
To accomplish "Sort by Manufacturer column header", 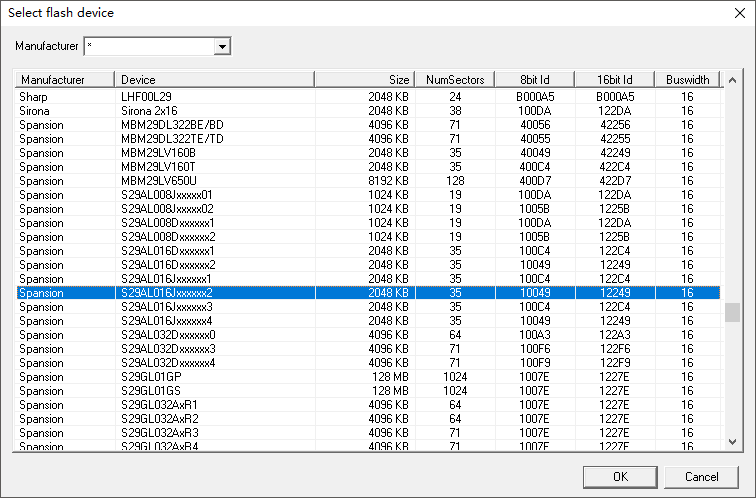I will [65, 80].
